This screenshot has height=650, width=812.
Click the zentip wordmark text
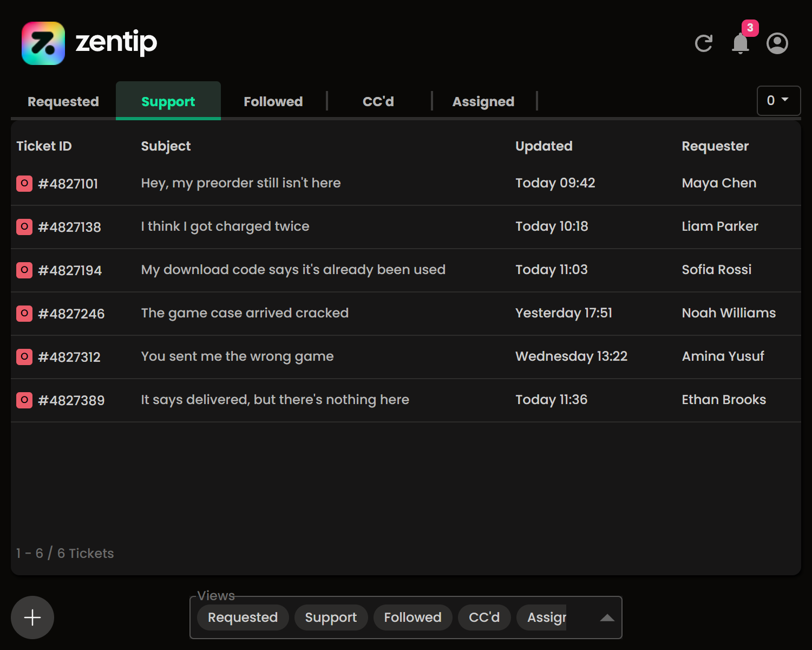pyautogui.click(x=116, y=42)
